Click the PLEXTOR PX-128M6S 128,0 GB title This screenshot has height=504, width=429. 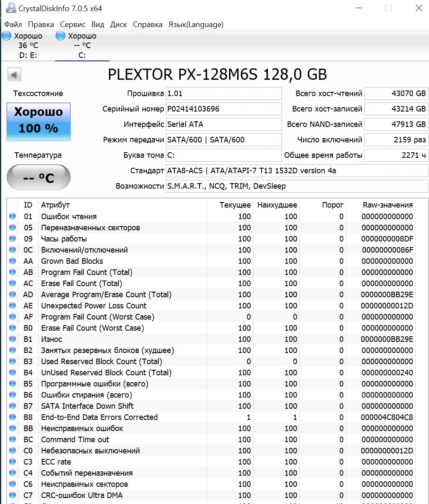pos(218,75)
